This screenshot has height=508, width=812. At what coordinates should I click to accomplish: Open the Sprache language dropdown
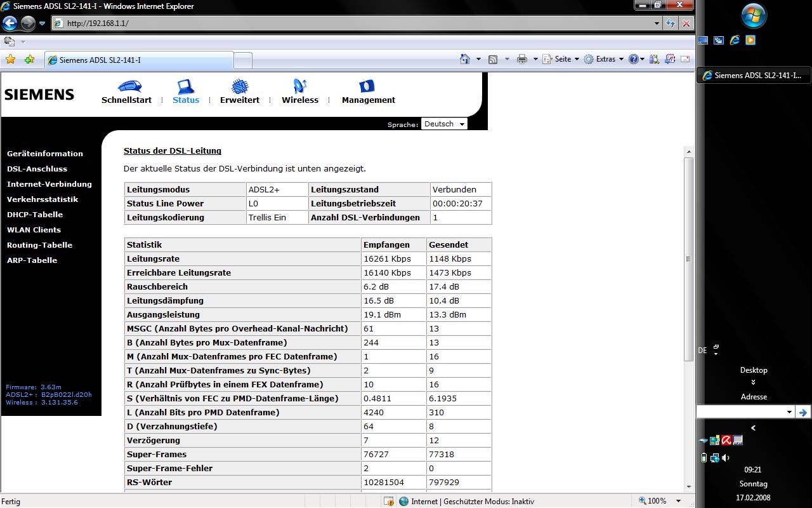[x=444, y=124]
